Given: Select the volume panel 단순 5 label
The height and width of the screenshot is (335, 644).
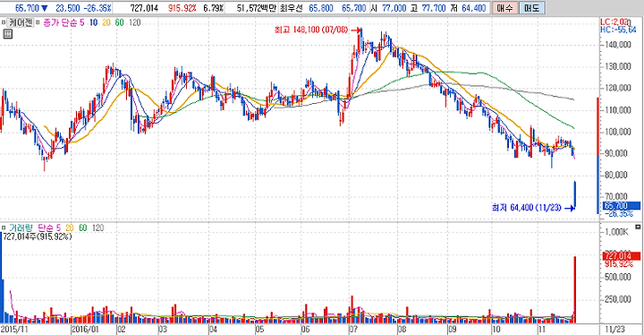Looking at the screenshot, I should click(x=49, y=228).
